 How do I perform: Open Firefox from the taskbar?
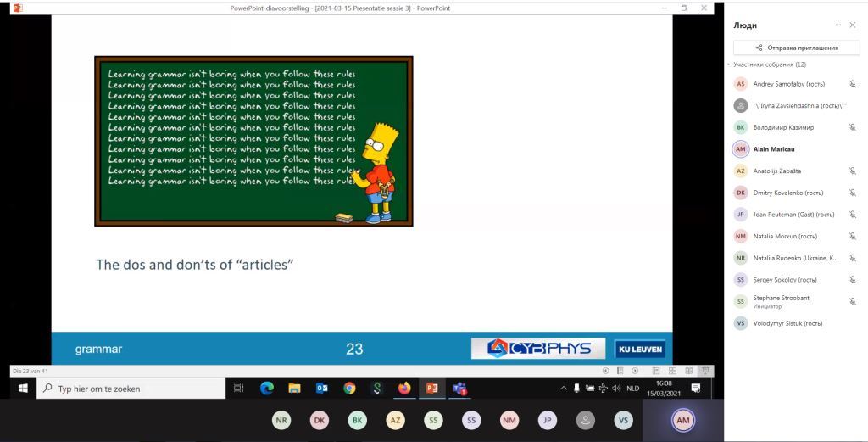point(404,389)
